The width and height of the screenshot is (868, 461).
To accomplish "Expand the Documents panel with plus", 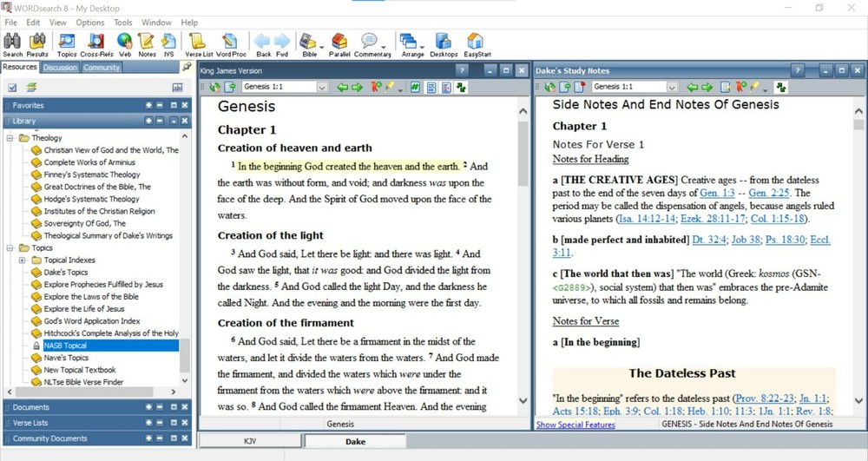I will pos(148,407).
